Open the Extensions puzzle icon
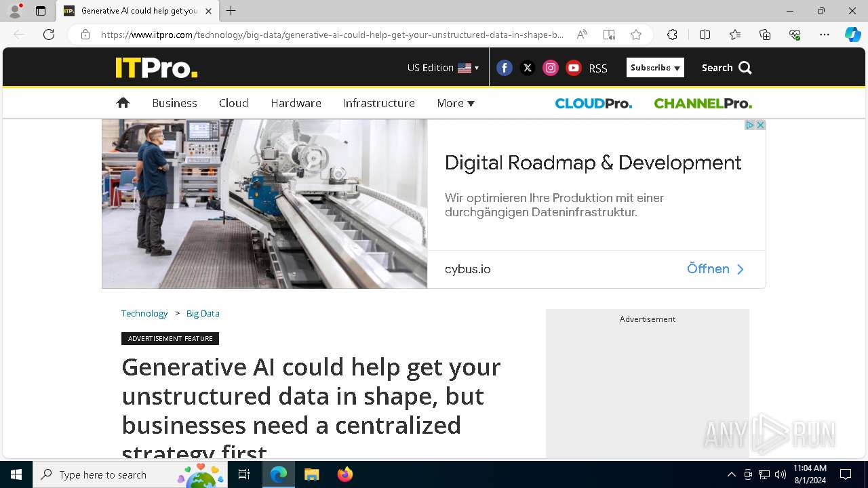 tap(672, 35)
